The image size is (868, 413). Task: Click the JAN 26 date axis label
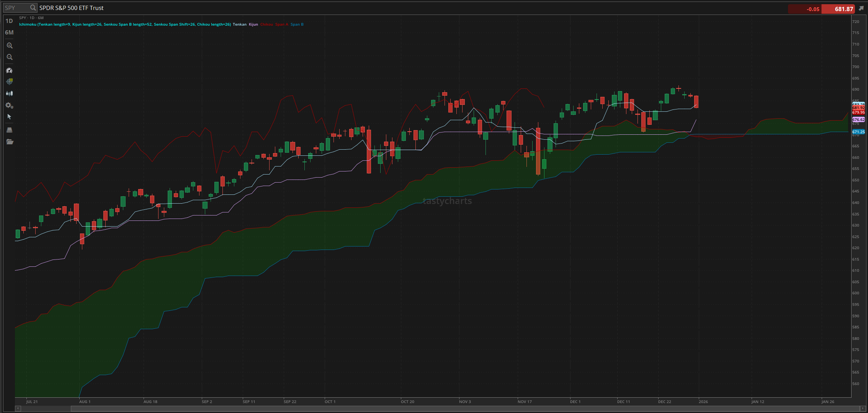click(x=828, y=402)
